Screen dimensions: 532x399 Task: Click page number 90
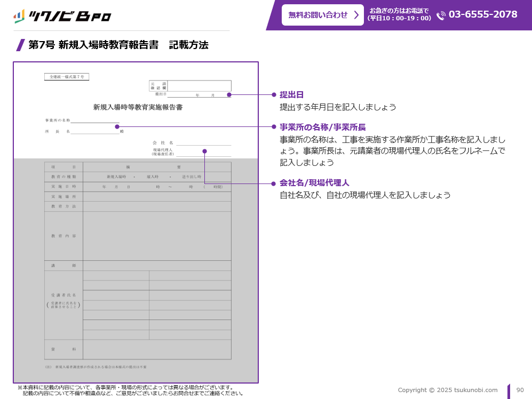[x=520, y=390]
